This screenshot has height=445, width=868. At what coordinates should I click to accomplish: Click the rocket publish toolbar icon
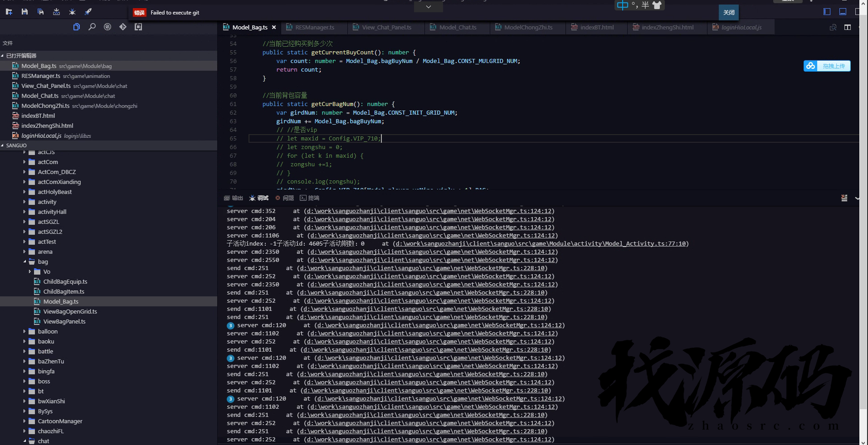click(88, 12)
